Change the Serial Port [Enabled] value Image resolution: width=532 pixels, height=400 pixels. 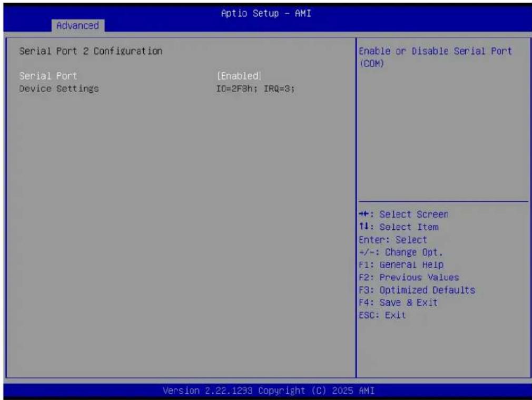239,76
